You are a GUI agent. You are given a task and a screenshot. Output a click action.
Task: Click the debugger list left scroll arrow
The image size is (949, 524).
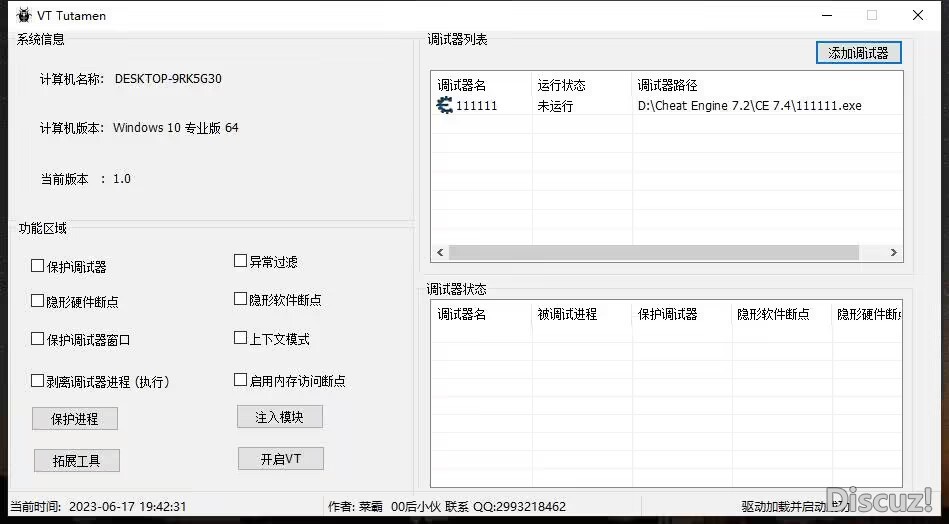(x=440, y=253)
